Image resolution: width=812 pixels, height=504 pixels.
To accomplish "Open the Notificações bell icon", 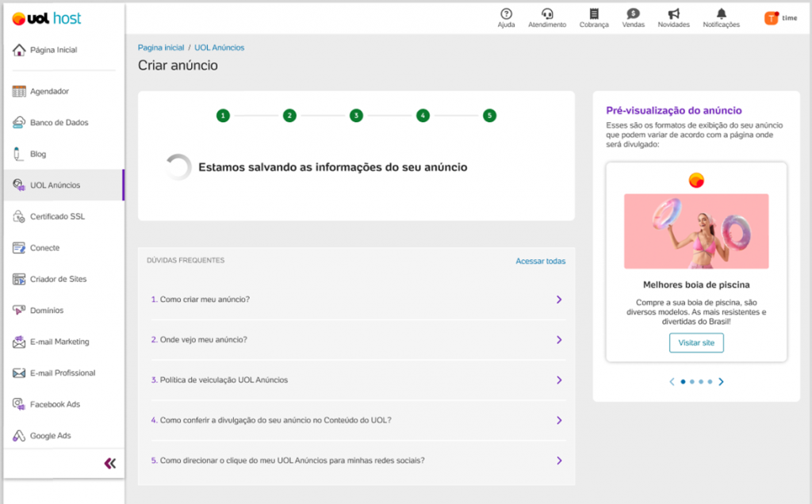I will tap(721, 13).
